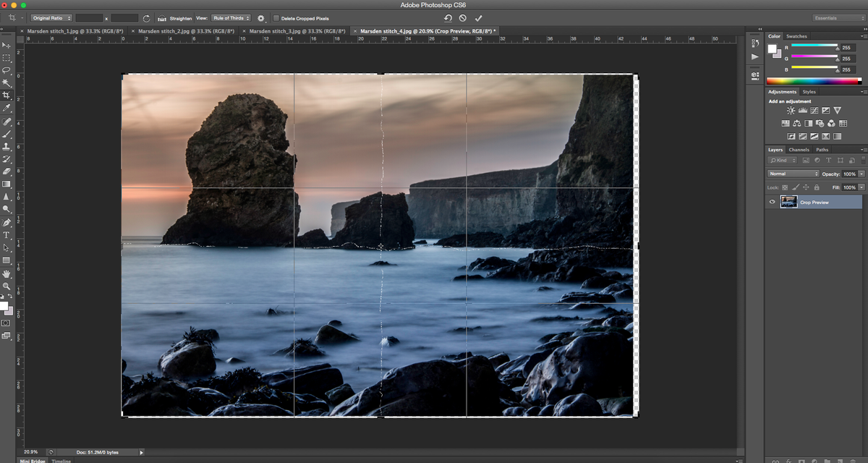Enable Delete Cropped Pixels

click(277, 18)
